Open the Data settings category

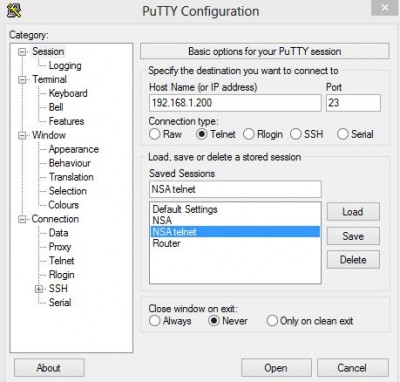pos(58,233)
